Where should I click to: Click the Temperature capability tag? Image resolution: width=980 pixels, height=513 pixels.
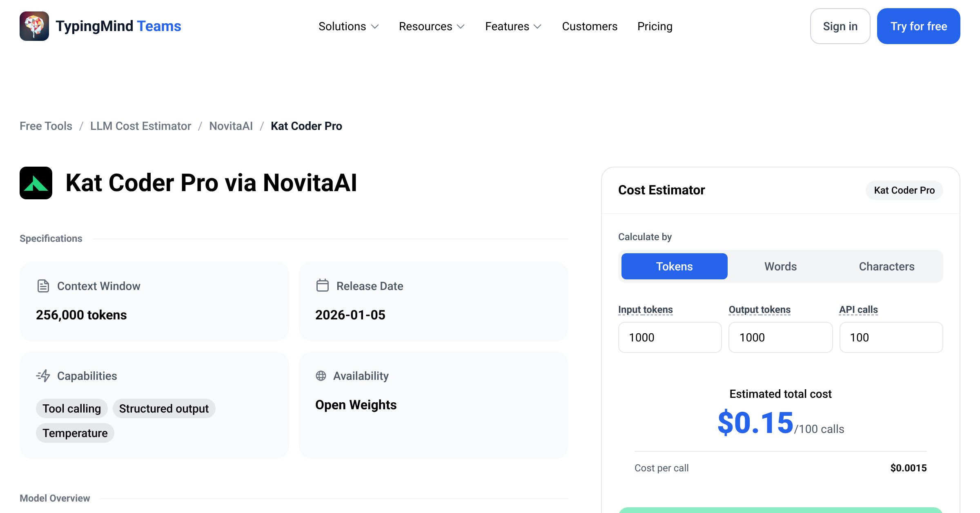click(75, 433)
